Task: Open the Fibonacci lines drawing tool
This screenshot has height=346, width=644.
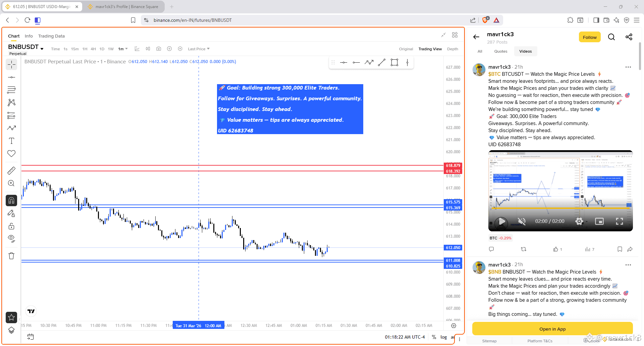Action: (11, 90)
